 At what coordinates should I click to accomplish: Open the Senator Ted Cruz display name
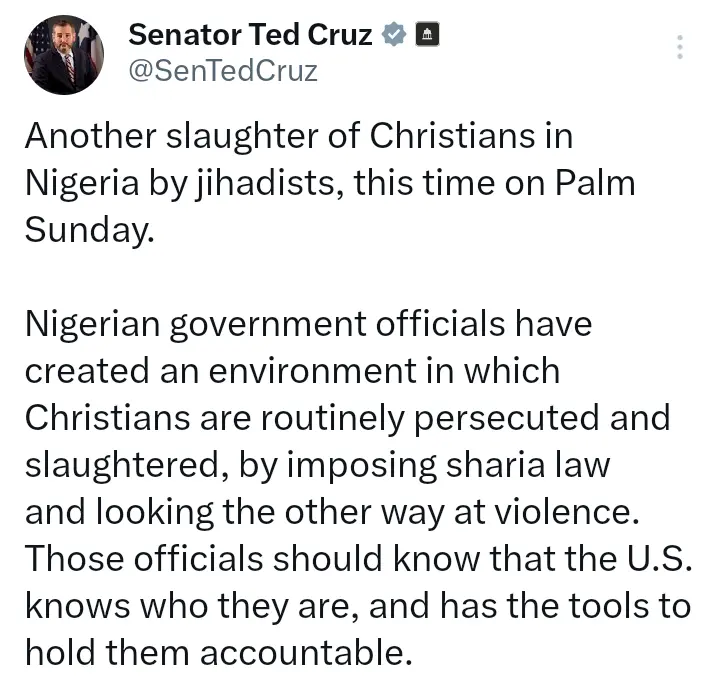pyautogui.click(x=250, y=36)
